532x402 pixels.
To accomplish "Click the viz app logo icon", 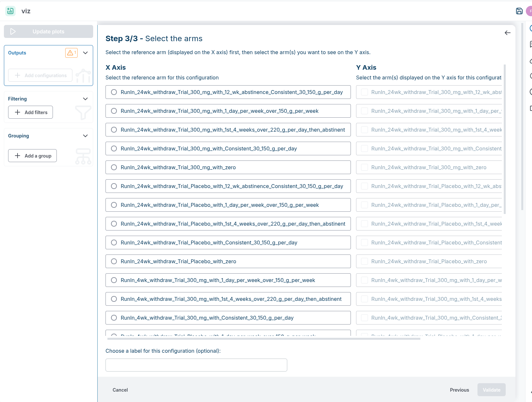I will [10, 11].
